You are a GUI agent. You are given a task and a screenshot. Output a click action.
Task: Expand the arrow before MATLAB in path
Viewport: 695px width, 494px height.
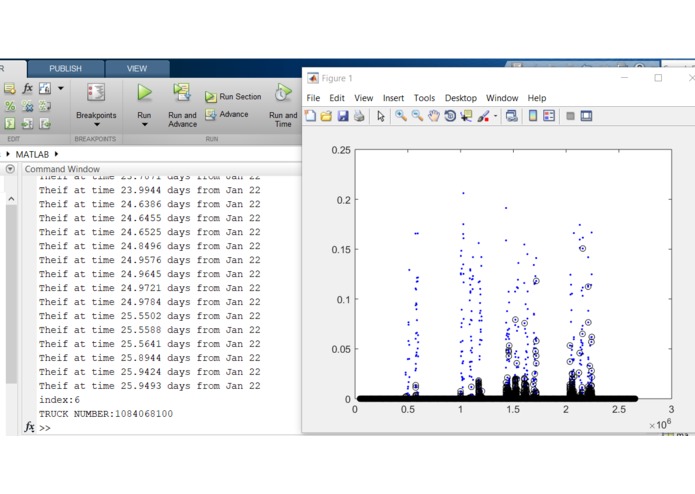click(8, 154)
